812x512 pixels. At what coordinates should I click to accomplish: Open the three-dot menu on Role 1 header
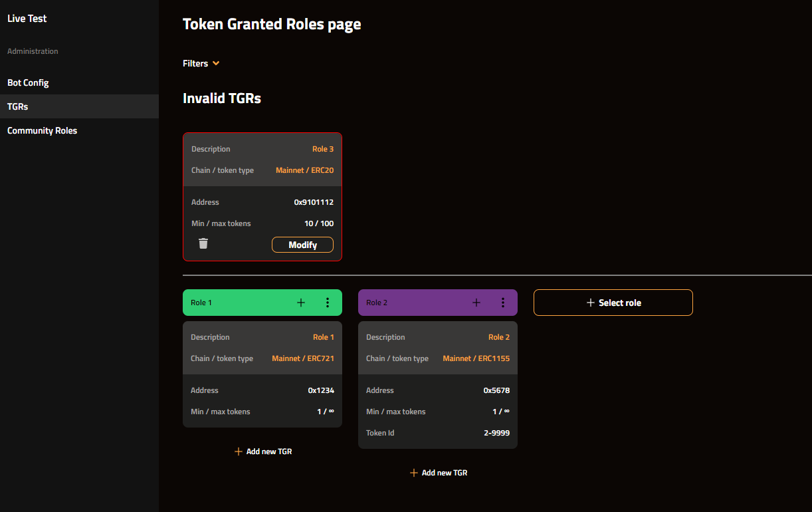coord(327,303)
